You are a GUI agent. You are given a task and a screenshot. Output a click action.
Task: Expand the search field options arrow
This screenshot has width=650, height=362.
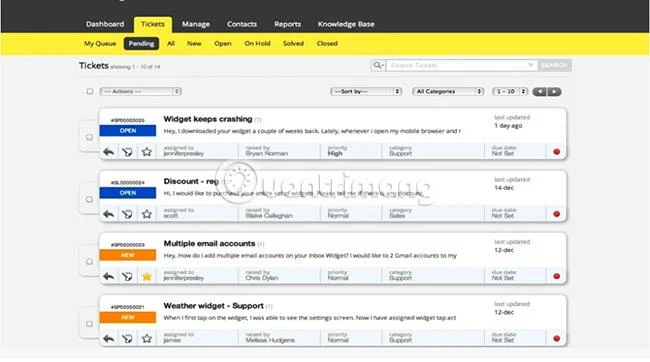coord(530,65)
